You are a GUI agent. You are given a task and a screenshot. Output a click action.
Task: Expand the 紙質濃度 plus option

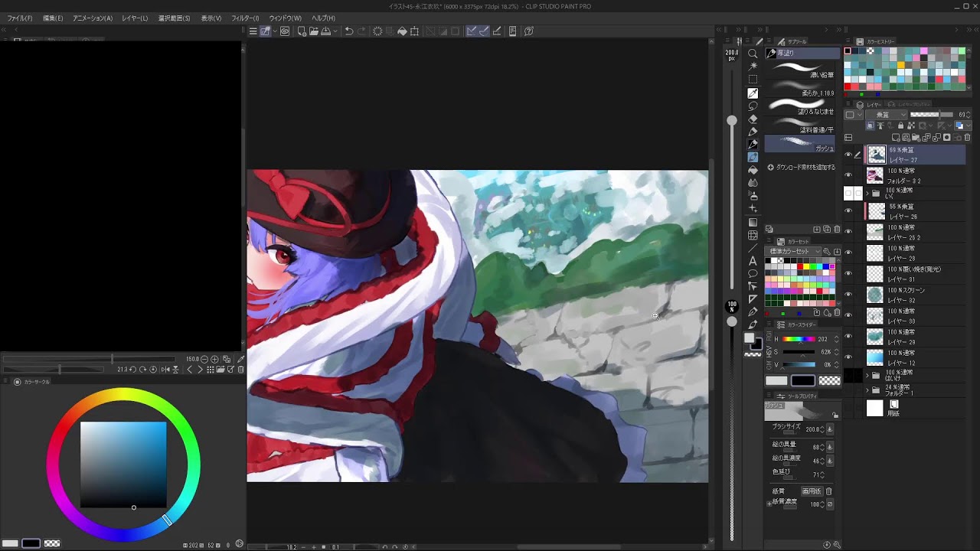point(769,504)
